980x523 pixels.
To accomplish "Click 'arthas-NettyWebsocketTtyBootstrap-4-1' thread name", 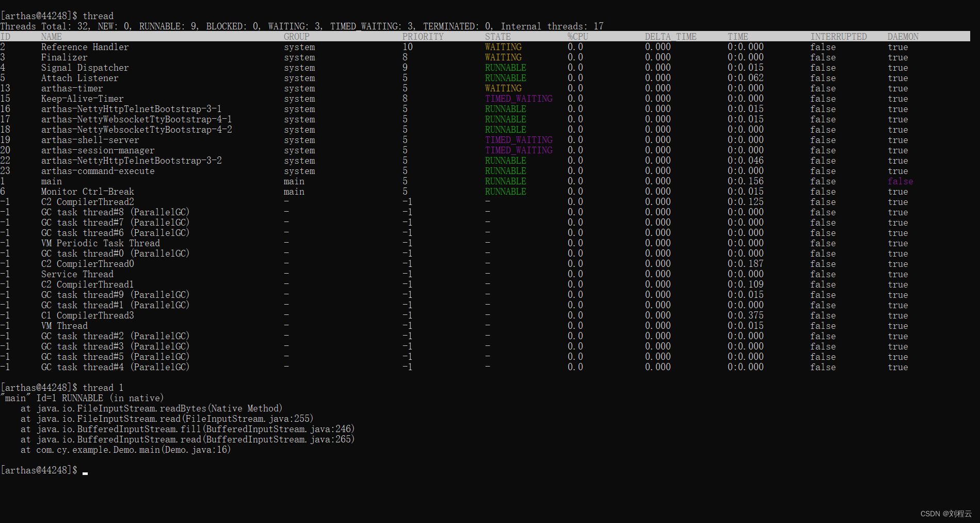I will tap(137, 119).
